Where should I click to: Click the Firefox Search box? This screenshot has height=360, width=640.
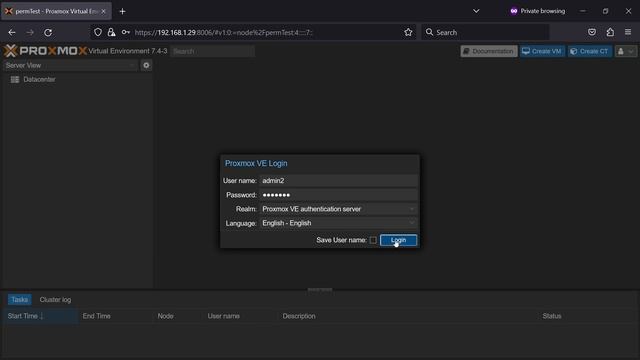pos(485,32)
